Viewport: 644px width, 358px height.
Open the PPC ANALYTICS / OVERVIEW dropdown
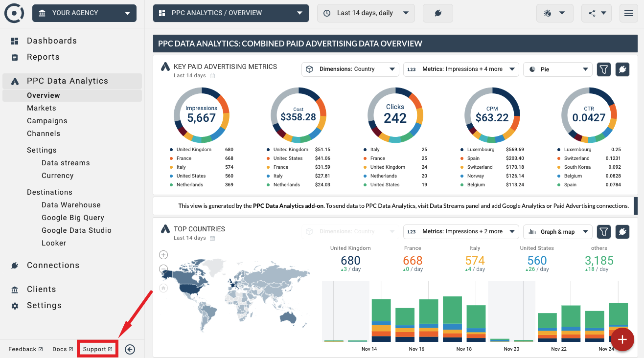click(x=231, y=13)
